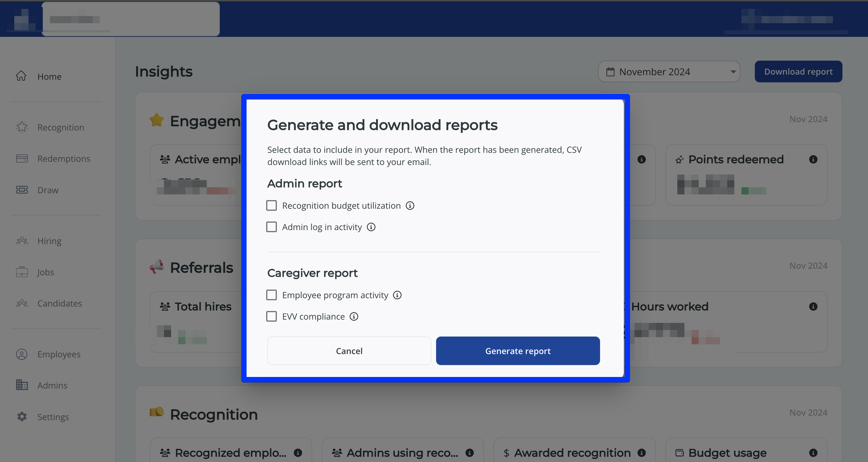
Task: Click info icon on Admins using reco... card
Action: coord(470,452)
